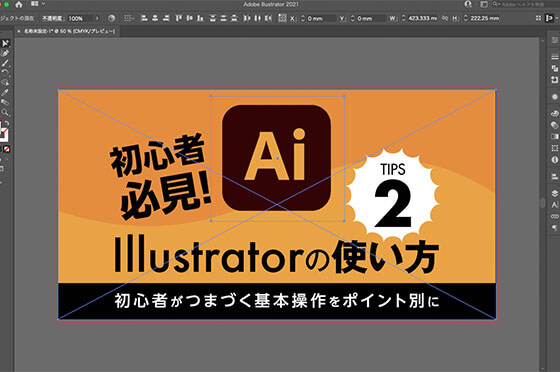Viewport: 560px width, 372px height.
Task: Toggle constrain width and height proportions link
Action: 445,18
